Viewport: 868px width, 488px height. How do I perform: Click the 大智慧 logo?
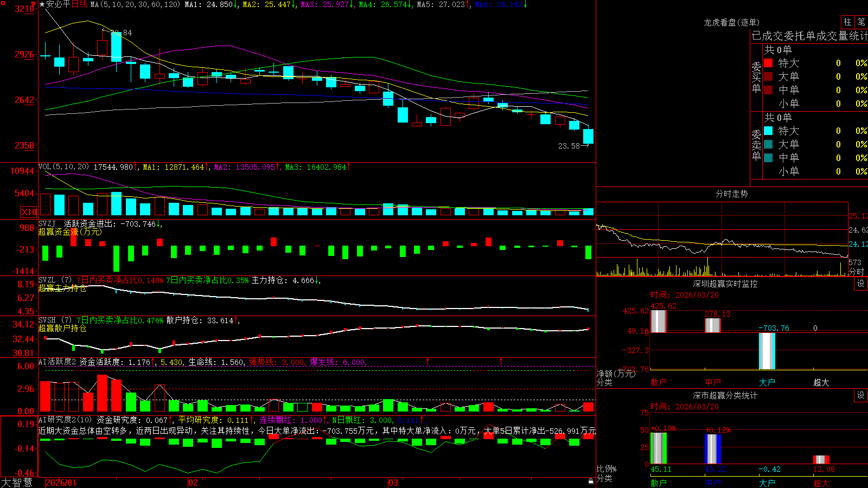point(17,483)
